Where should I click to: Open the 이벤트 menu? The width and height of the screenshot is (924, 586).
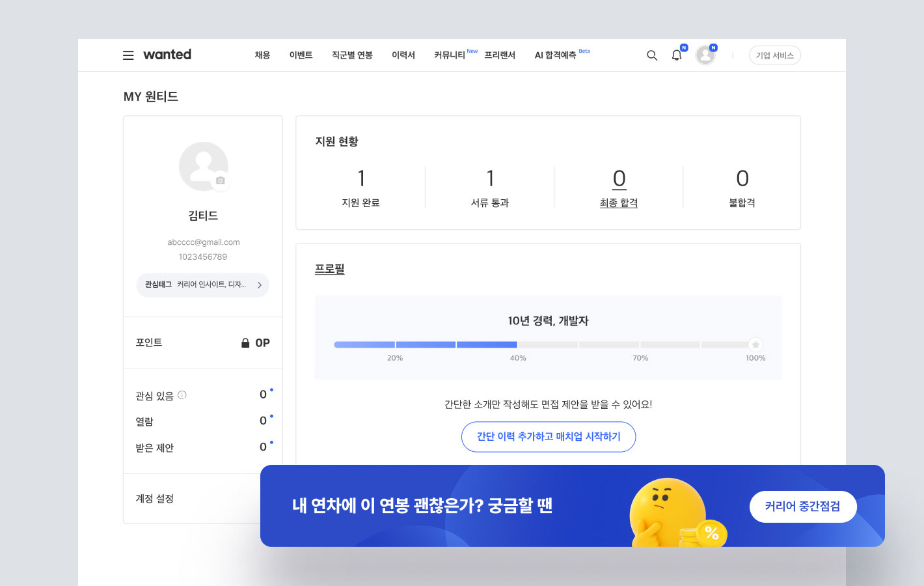pos(301,55)
